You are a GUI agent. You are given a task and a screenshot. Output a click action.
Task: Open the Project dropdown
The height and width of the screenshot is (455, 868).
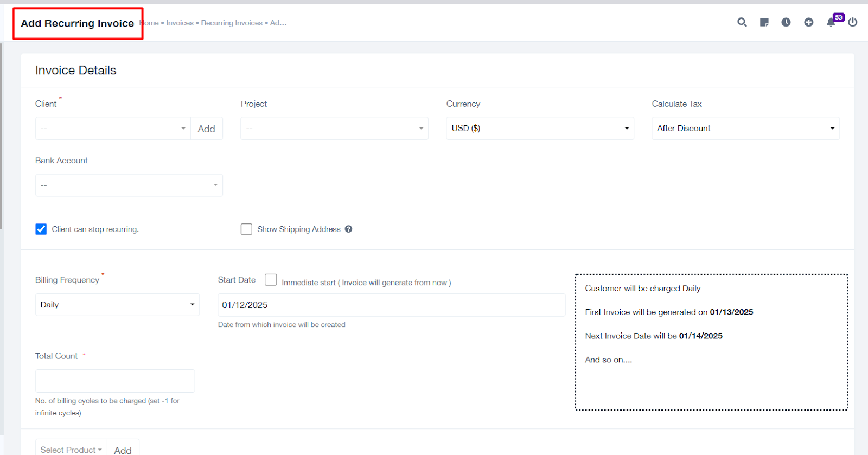click(x=335, y=129)
